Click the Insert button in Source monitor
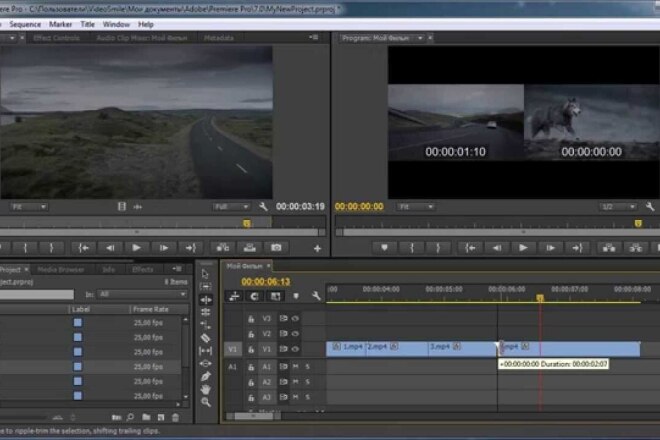This screenshot has width=660, height=440. click(x=223, y=248)
